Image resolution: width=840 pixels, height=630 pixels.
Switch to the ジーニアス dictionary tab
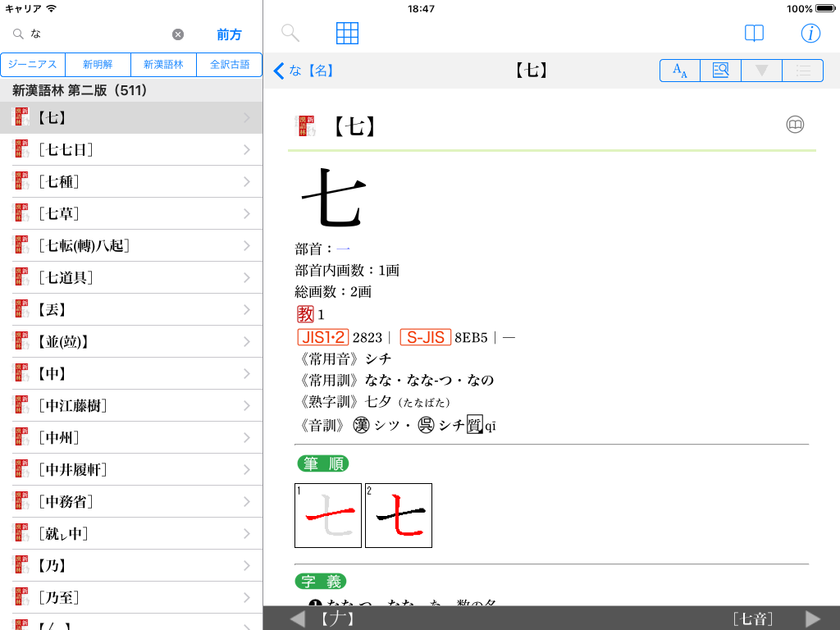(x=33, y=65)
